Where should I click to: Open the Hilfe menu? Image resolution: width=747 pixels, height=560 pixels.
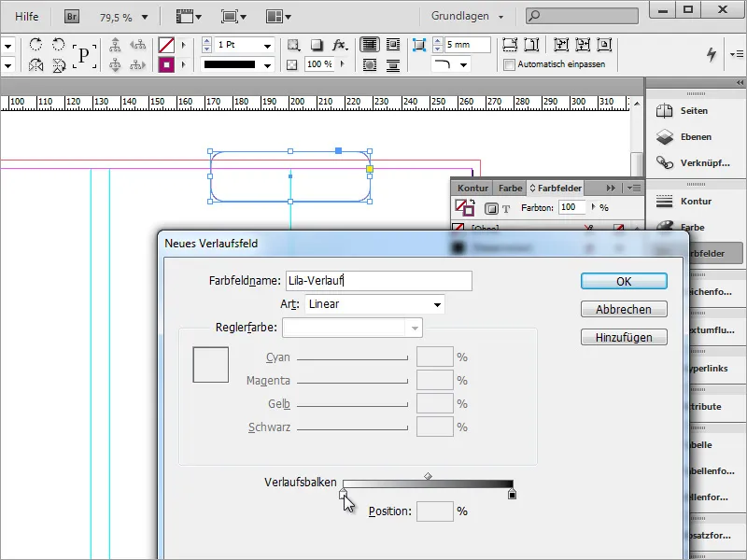tap(27, 17)
